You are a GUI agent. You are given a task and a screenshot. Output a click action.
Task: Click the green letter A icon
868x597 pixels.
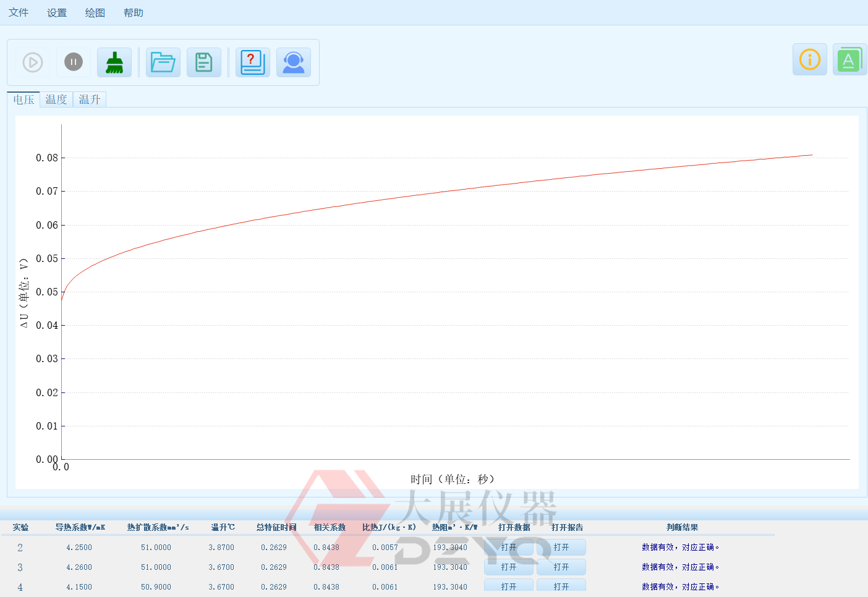click(849, 59)
